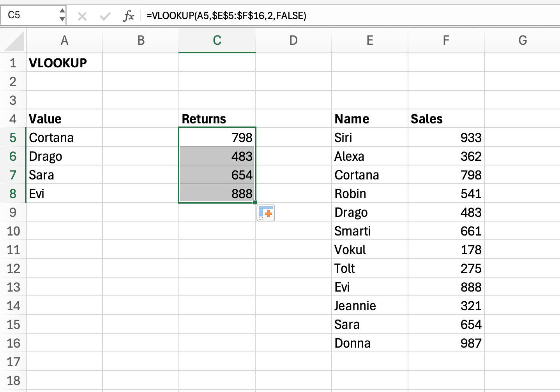This screenshot has height=392, width=560.
Task: Click the 661 sales value
Action: (x=446, y=231)
